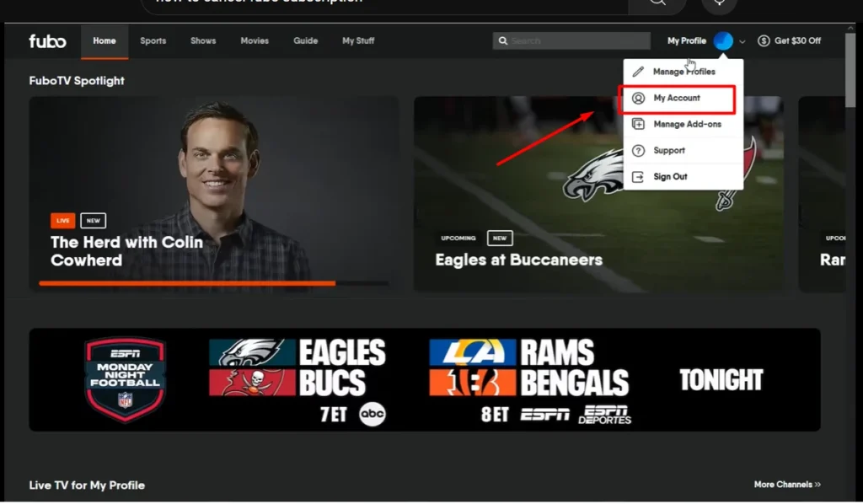Screen dimensions: 863x504
Task: Click the plus icon beside Manage Add-ons
Action: [x=638, y=125]
